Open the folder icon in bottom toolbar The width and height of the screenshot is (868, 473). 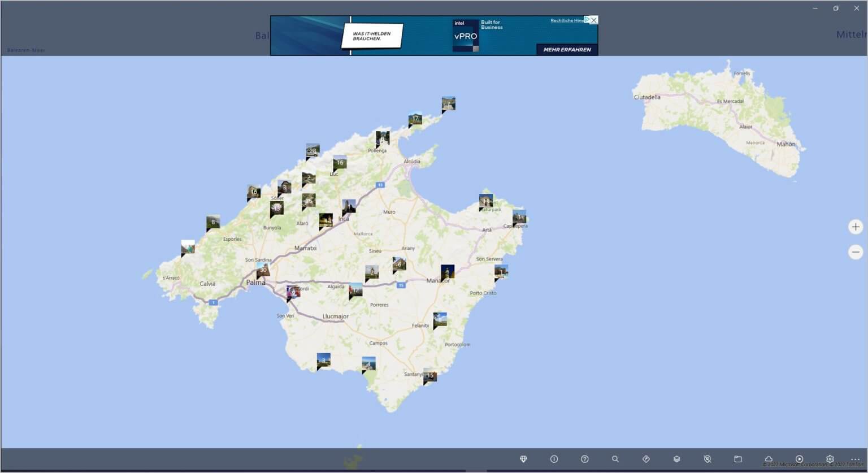pyautogui.click(x=737, y=459)
